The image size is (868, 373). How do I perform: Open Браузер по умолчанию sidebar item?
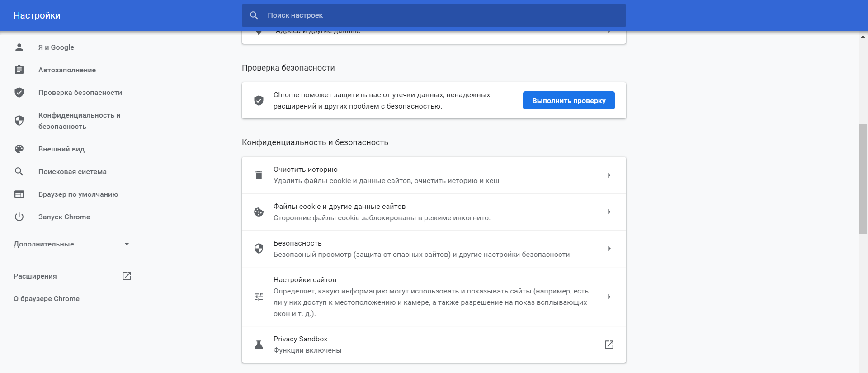point(78,194)
